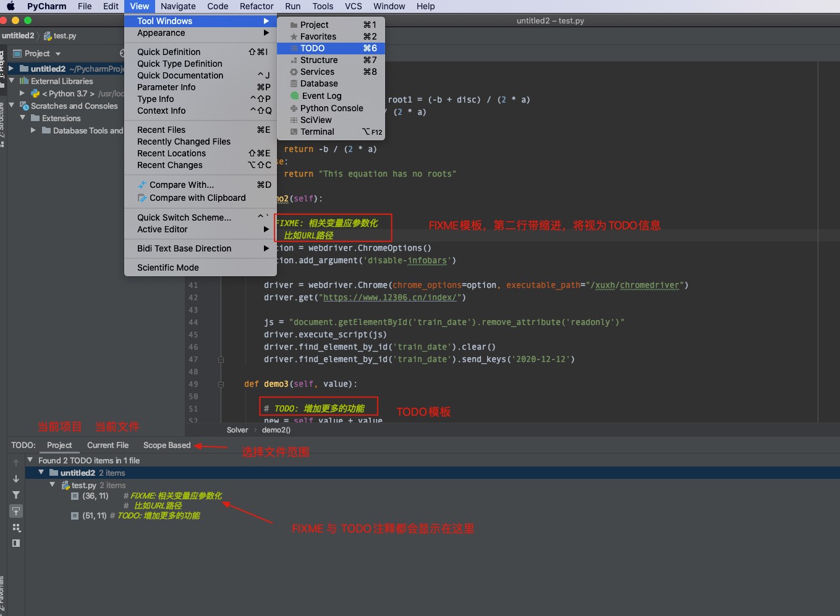Toggle Autoscroll to Source in TODO panel

[x=16, y=511]
